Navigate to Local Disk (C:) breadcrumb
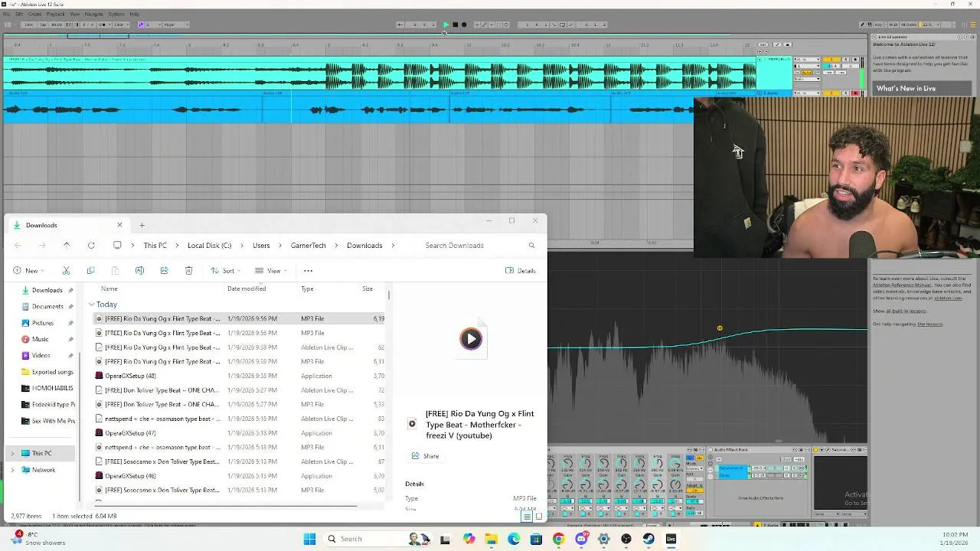This screenshot has height=551, width=980. (209, 246)
